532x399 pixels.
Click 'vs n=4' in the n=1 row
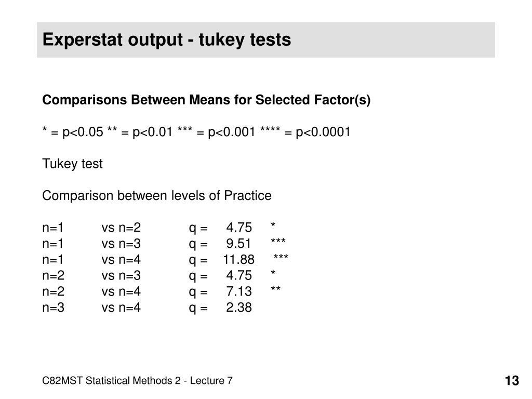tap(121, 260)
